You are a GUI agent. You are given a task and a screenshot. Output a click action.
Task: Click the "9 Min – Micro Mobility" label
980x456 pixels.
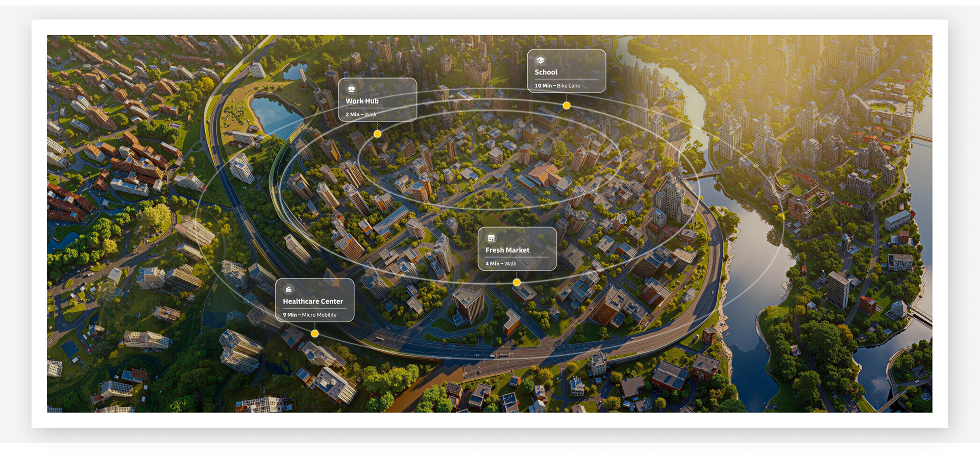pyautogui.click(x=310, y=315)
